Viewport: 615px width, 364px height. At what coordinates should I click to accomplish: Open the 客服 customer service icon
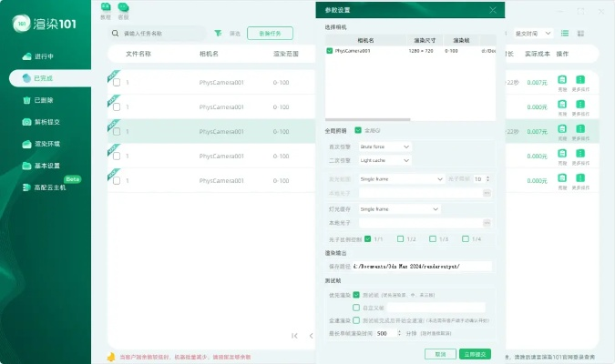[x=123, y=11]
